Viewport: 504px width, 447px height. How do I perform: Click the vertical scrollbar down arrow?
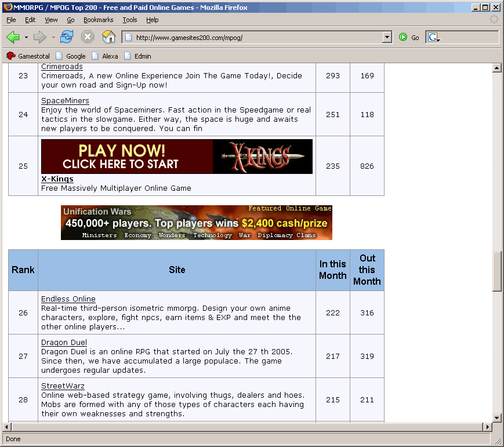496,417
